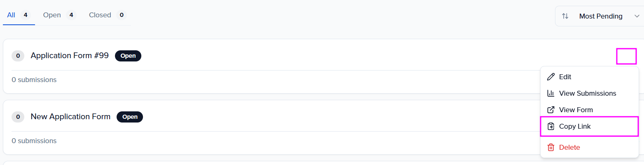This screenshot has height=165, width=644.
Task: Click the red trash icon in the menu
Action: pyautogui.click(x=550, y=147)
